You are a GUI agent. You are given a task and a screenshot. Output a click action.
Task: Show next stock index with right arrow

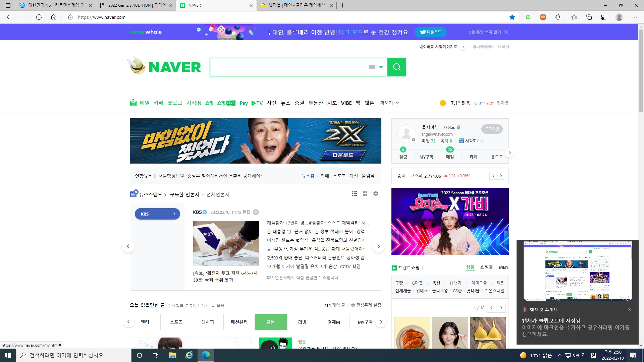pos(501,176)
